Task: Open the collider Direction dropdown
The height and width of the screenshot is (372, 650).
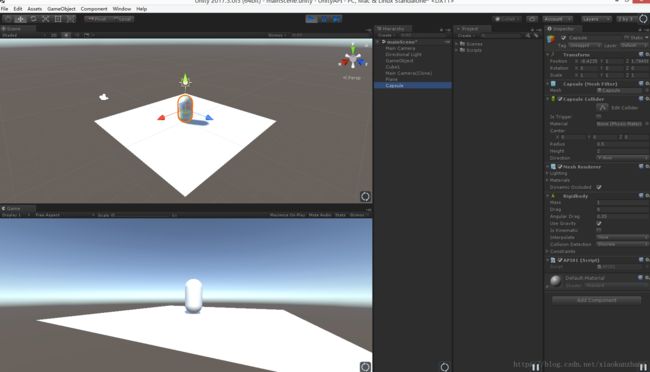Action: (x=622, y=158)
